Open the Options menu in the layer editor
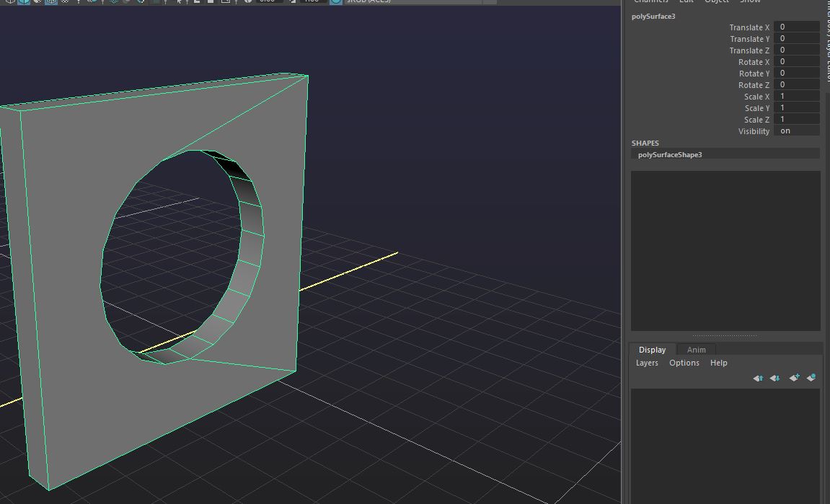 point(684,363)
